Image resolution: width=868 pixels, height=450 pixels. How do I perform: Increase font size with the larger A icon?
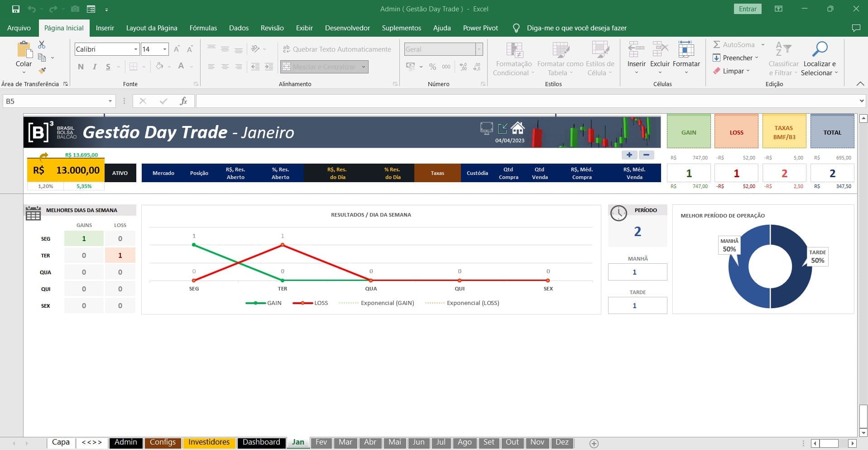point(177,49)
